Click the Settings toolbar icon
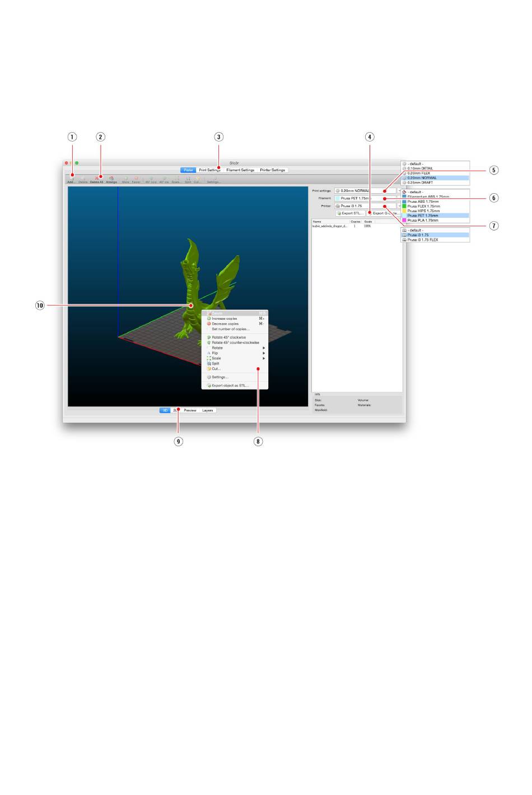 pyautogui.click(x=213, y=180)
